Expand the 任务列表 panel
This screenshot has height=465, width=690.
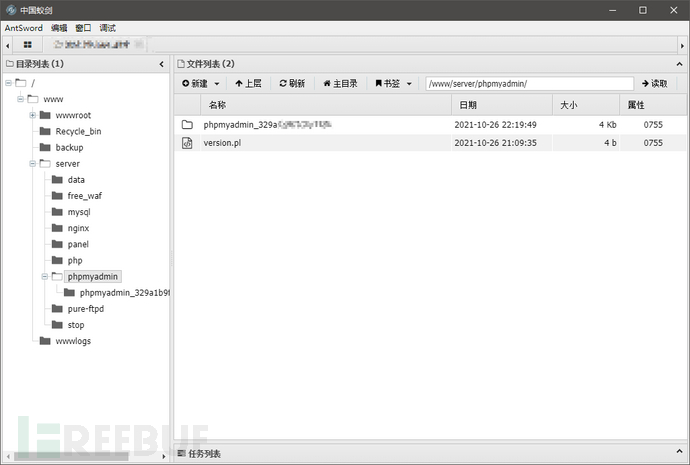[679, 452]
